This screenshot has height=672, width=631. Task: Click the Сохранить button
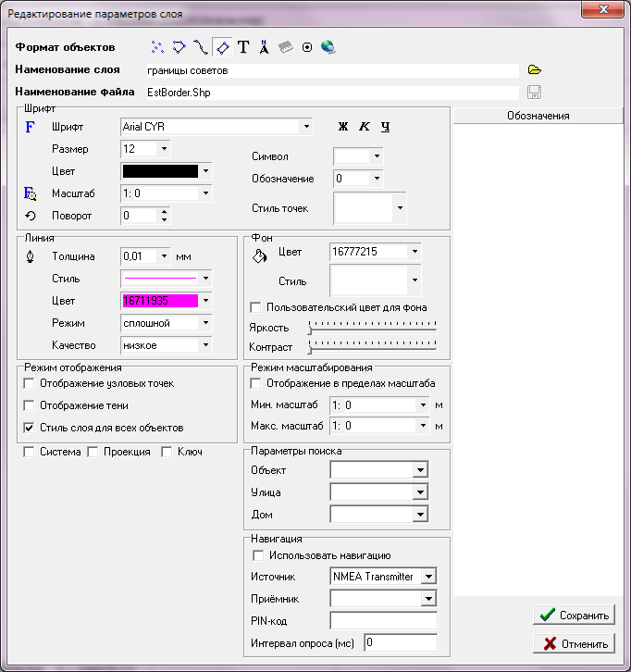[x=574, y=615]
